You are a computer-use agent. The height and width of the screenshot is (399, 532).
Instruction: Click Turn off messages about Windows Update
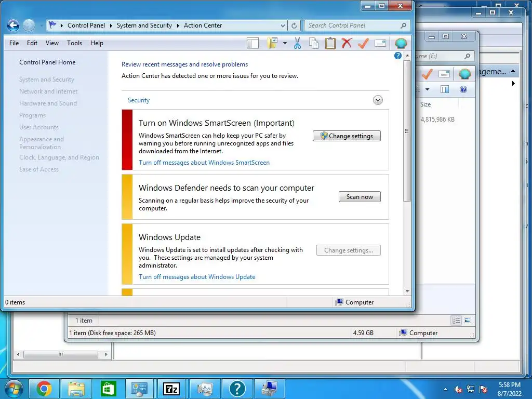pos(197,277)
